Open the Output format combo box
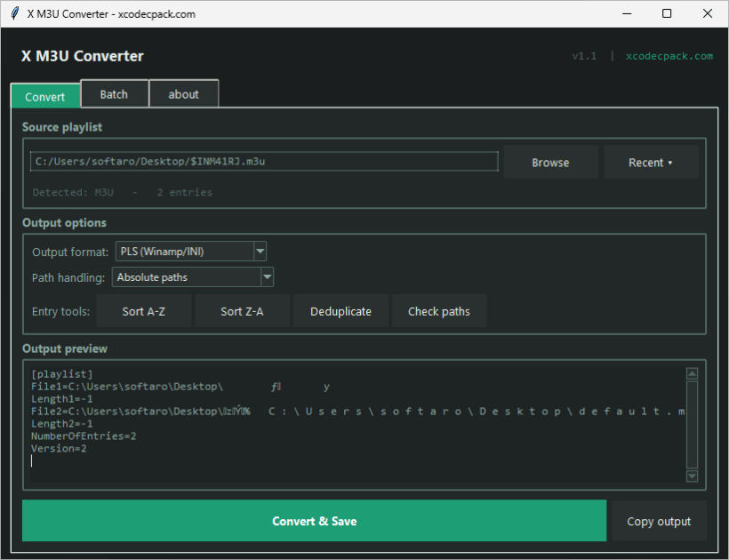Image resolution: width=729 pixels, height=560 pixels. 190,252
